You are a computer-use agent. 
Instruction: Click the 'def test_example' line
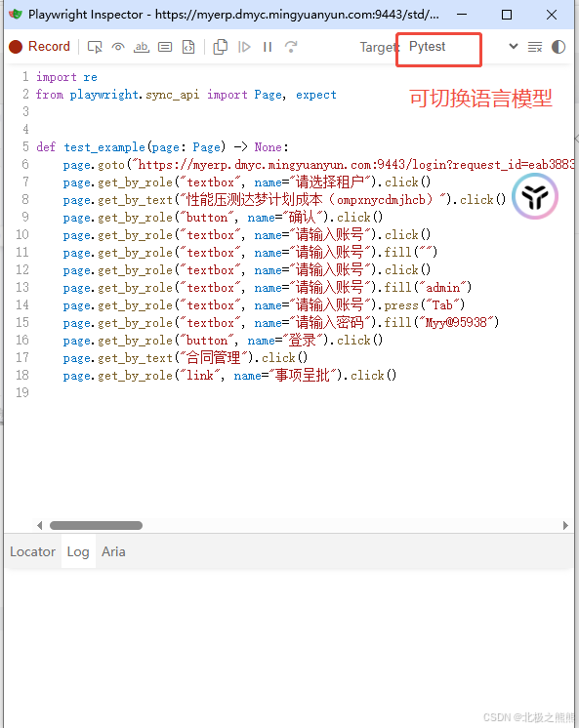click(163, 147)
